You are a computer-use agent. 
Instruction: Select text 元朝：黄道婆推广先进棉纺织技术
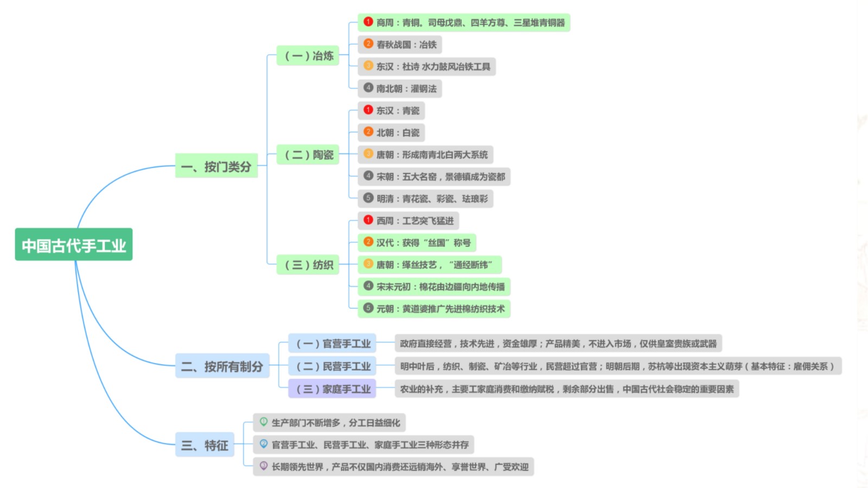coord(441,309)
